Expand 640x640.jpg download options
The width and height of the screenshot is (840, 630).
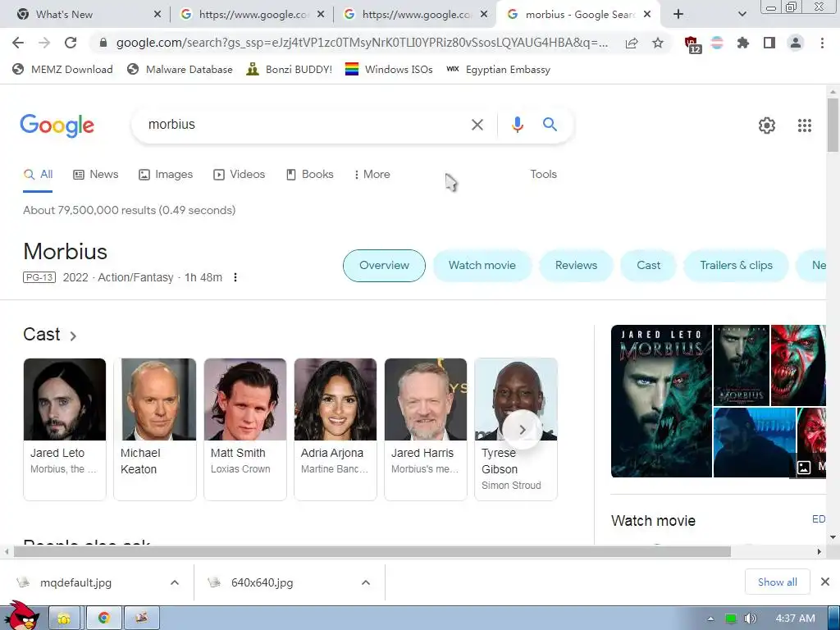[x=366, y=582]
